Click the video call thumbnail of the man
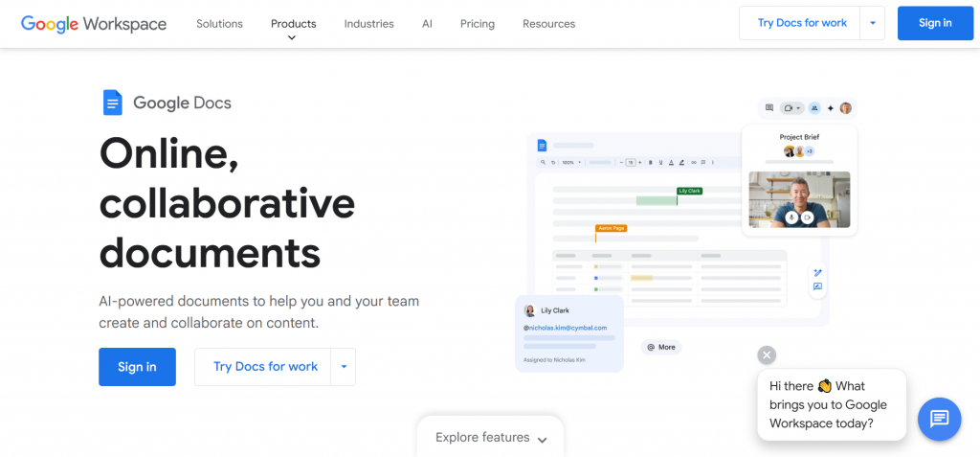The image size is (980, 457). click(x=799, y=199)
